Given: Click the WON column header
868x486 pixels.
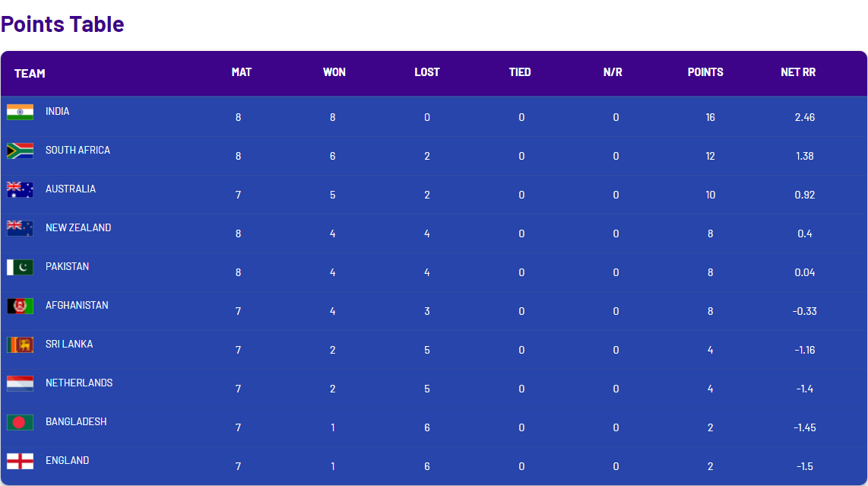Looking at the screenshot, I should [x=334, y=72].
